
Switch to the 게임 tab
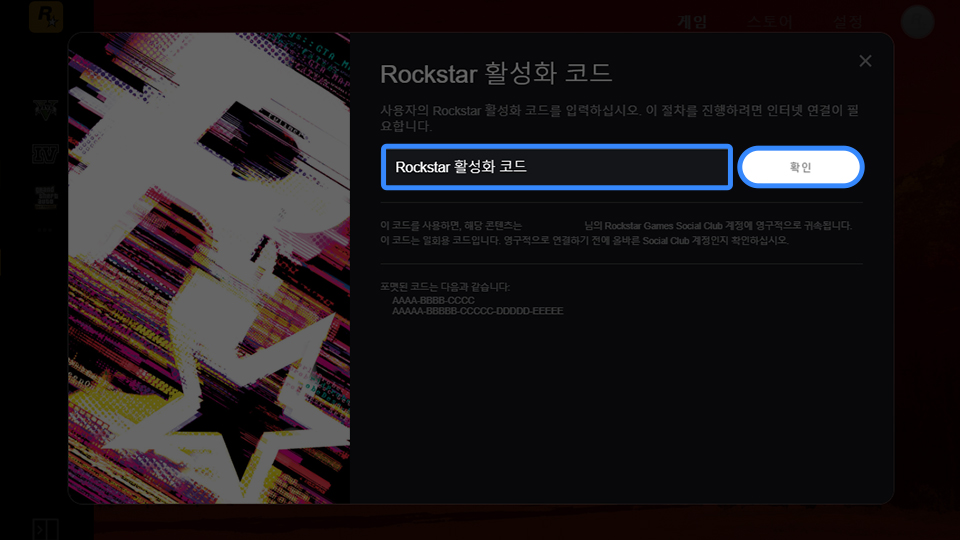point(692,22)
